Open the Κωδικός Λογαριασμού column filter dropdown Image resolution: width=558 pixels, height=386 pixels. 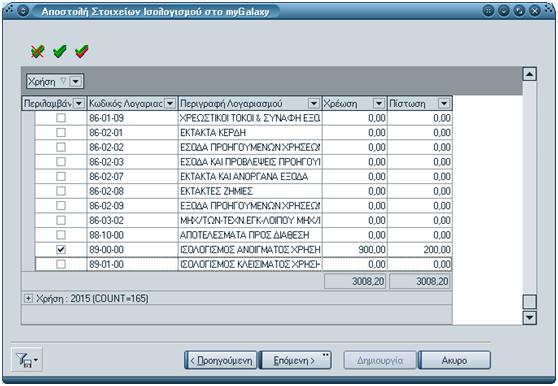coord(170,104)
